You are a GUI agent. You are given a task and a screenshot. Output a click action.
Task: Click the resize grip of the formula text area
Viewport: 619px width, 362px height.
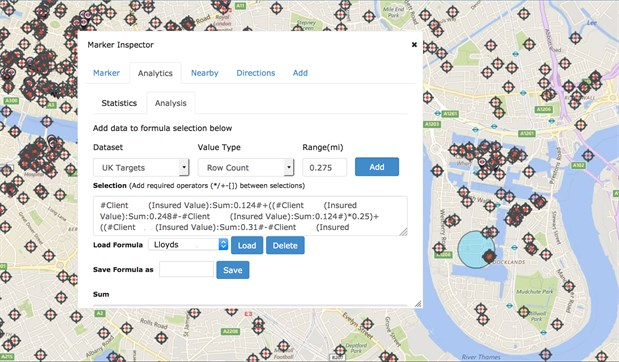click(403, 232)
